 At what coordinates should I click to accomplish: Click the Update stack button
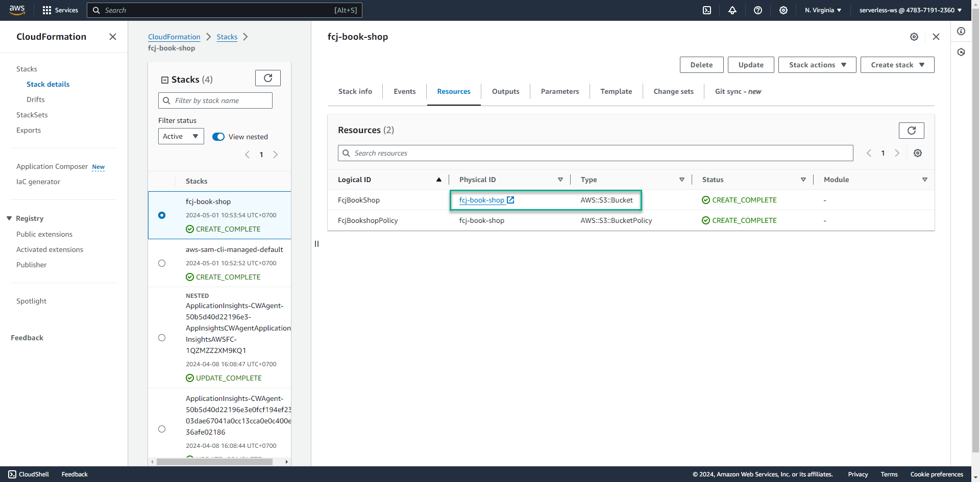751,65
